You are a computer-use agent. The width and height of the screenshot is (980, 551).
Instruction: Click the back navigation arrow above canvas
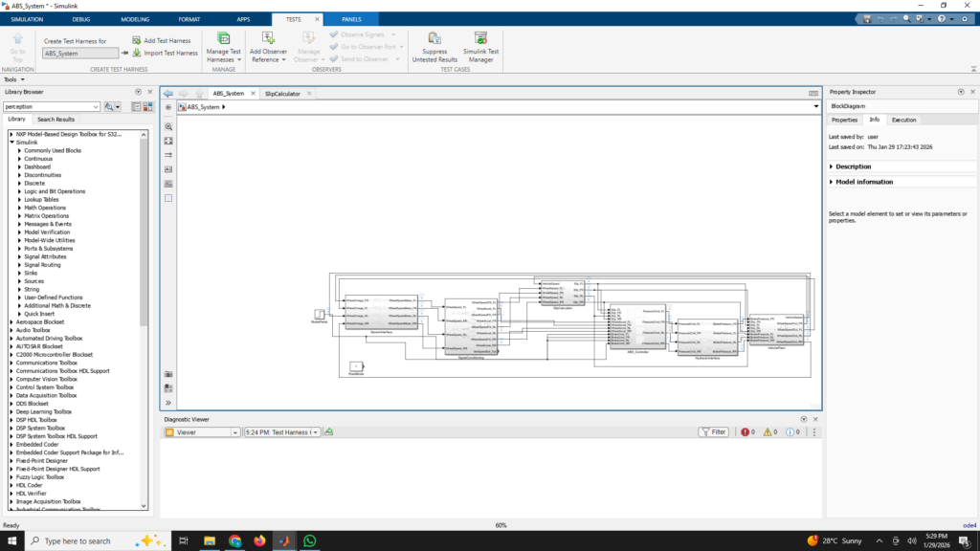click(x=168, y=94)
